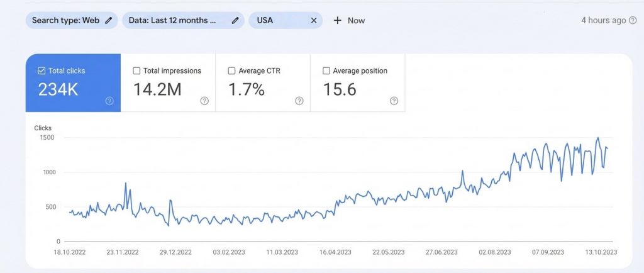
Task: Click the chart peak near 13.10.2023
Action: coord(598,138)
